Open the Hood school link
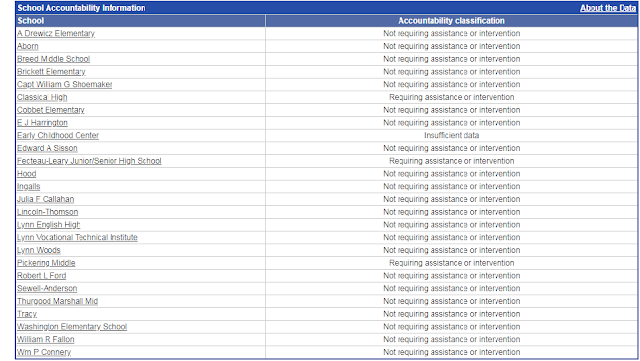640x361 pixels. coord(27,174)
